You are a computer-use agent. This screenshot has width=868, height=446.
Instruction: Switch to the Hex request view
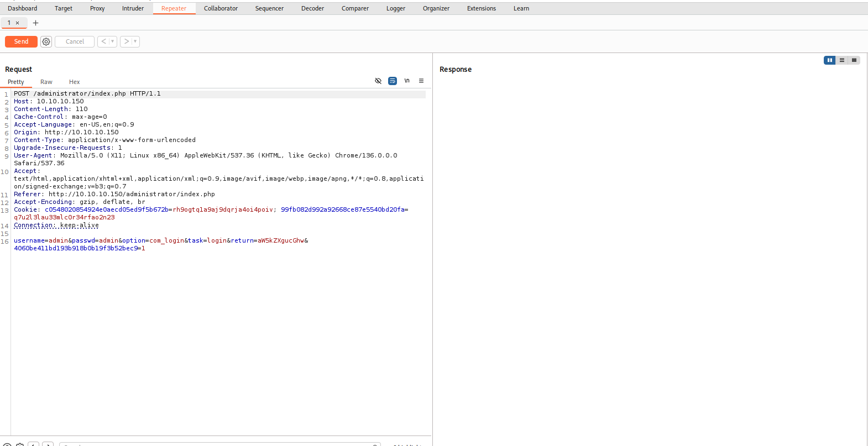pos(74,82)
